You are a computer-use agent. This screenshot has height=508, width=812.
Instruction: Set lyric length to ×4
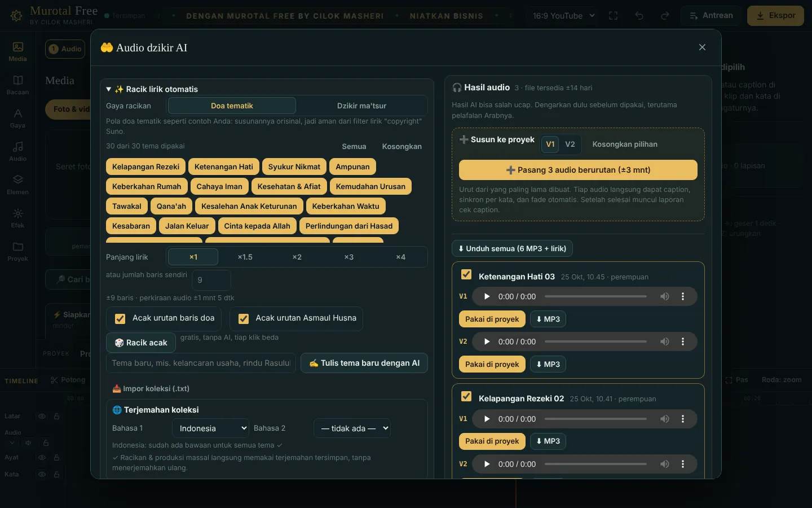[x=400, y=257]
